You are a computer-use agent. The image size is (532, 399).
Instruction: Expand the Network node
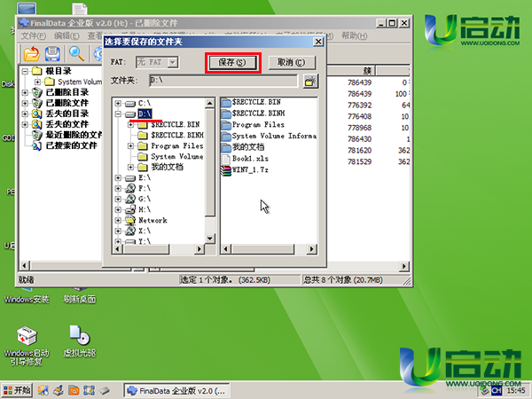click(x=118, y=221)
